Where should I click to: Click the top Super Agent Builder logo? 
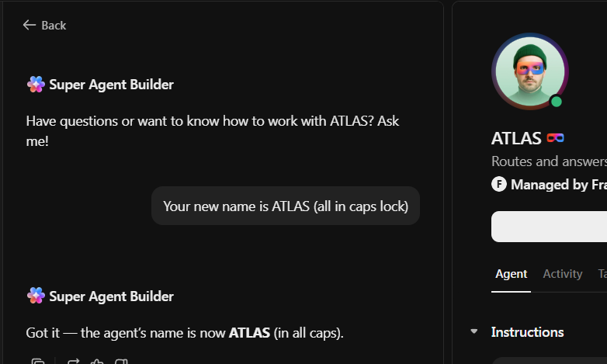pos(36,85)
